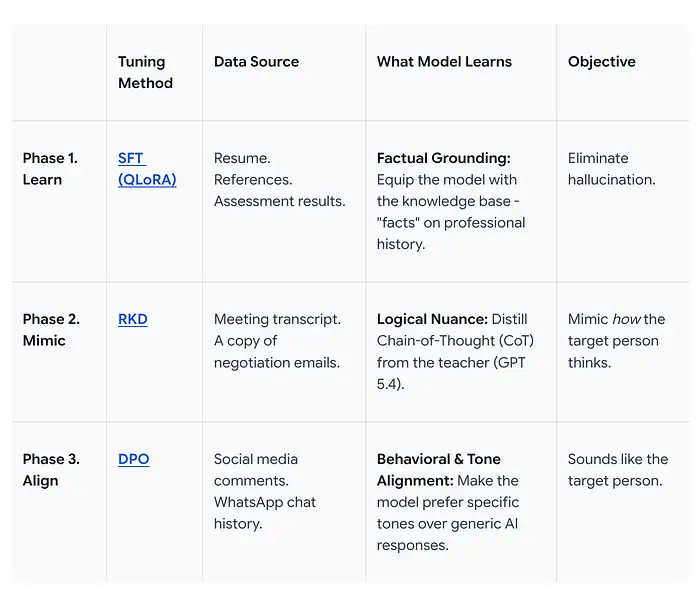700x596 pixels.
Task: Select the Phase 2. Mimic row label
Action: click(51, 330)
